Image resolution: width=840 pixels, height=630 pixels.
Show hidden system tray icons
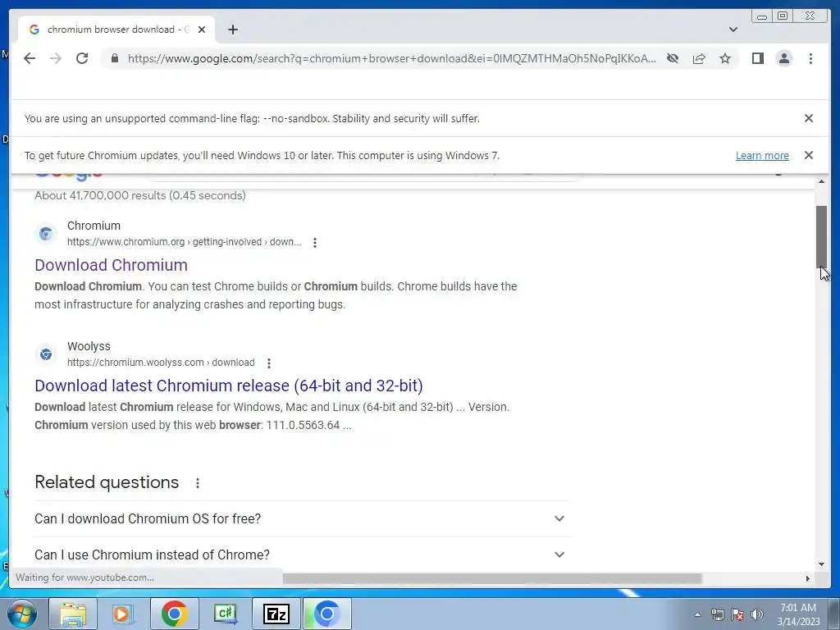point(697,614)
